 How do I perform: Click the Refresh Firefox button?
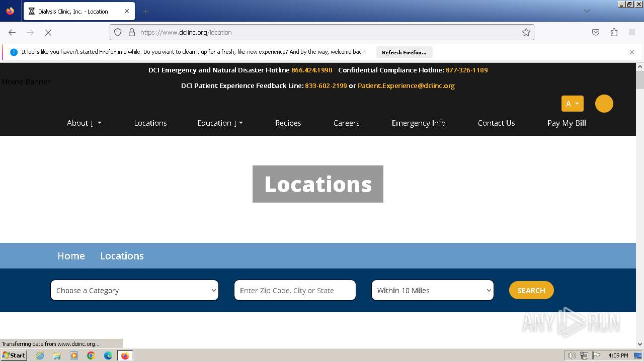point(404,52)
